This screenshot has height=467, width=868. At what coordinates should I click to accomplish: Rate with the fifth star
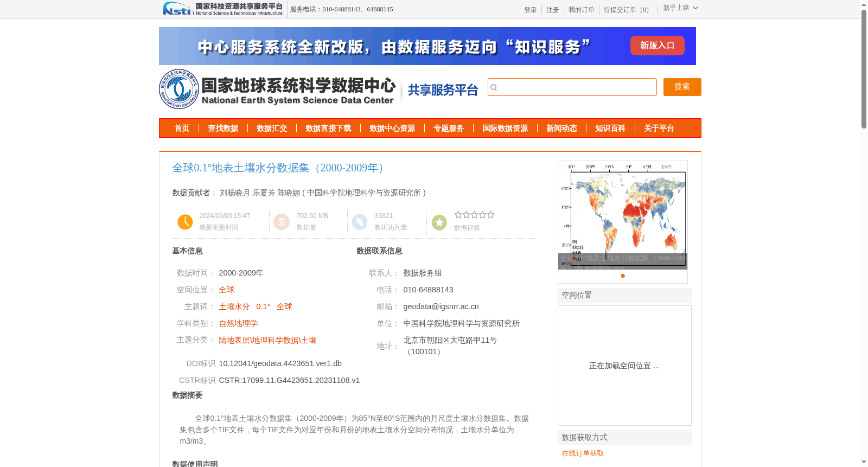tap(491, 215)
